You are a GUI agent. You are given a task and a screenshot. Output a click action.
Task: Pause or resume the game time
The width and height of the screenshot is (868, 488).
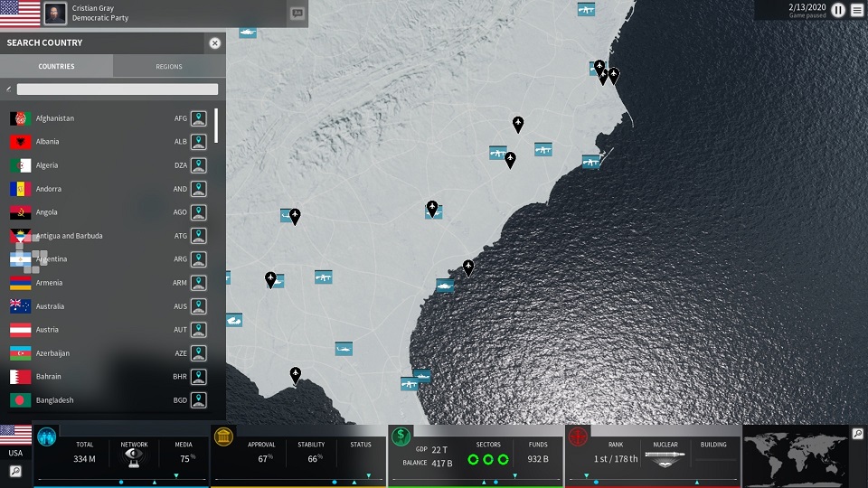tap(838, 11)
